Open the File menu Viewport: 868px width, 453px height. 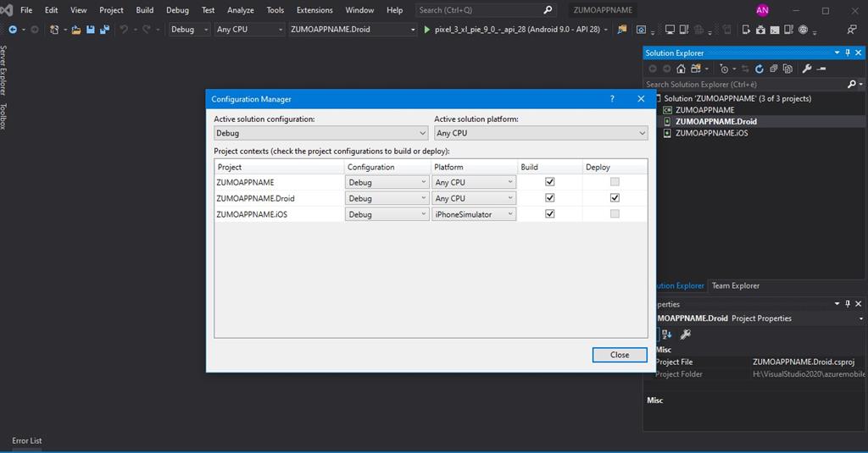(26, 10)
